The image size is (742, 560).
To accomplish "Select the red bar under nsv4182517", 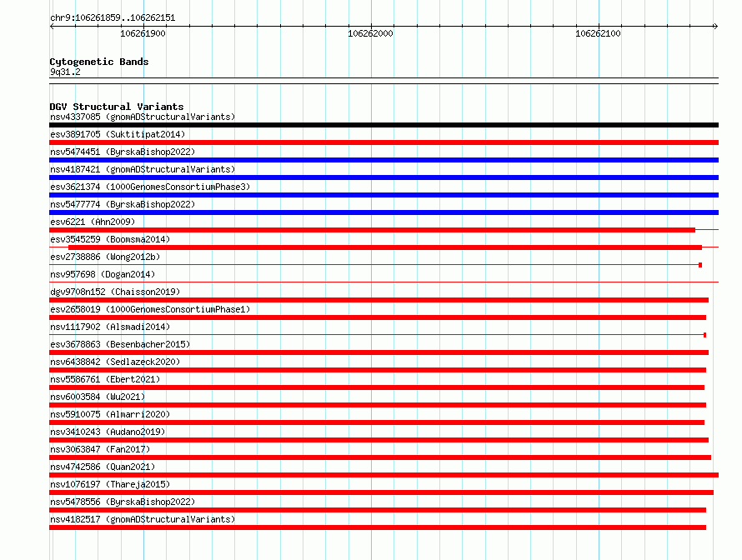I will click(378, 527).
